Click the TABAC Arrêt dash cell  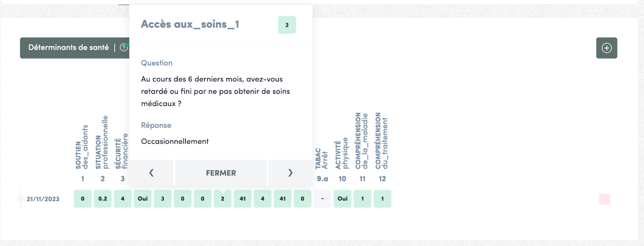[323, 199]
